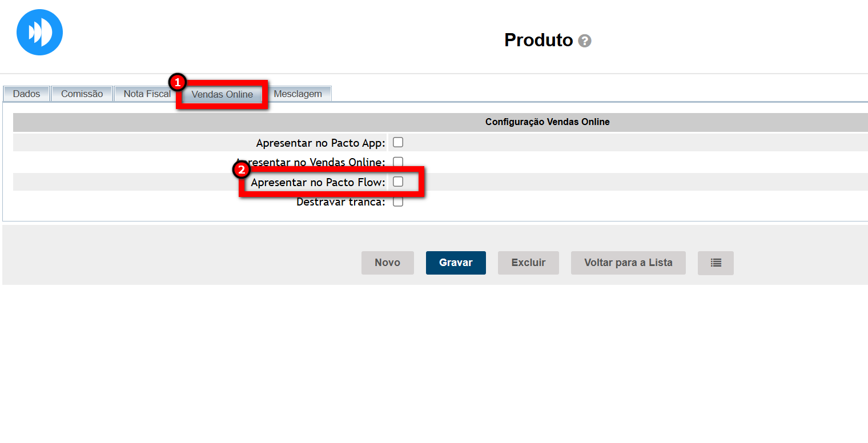The width and height of the screenshot is (868, 443).
Task: Click the Configuração Vendas Online header
Action: (x=547, y=122)
